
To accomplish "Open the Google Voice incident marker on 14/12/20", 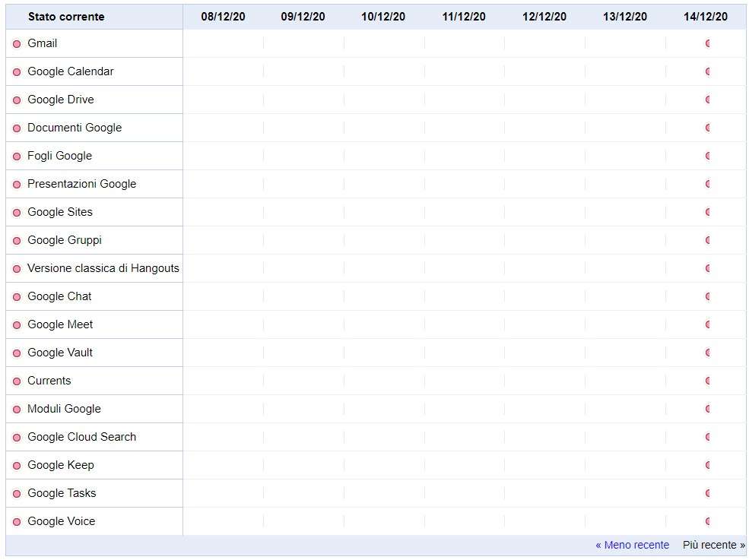I will (707, 521).
